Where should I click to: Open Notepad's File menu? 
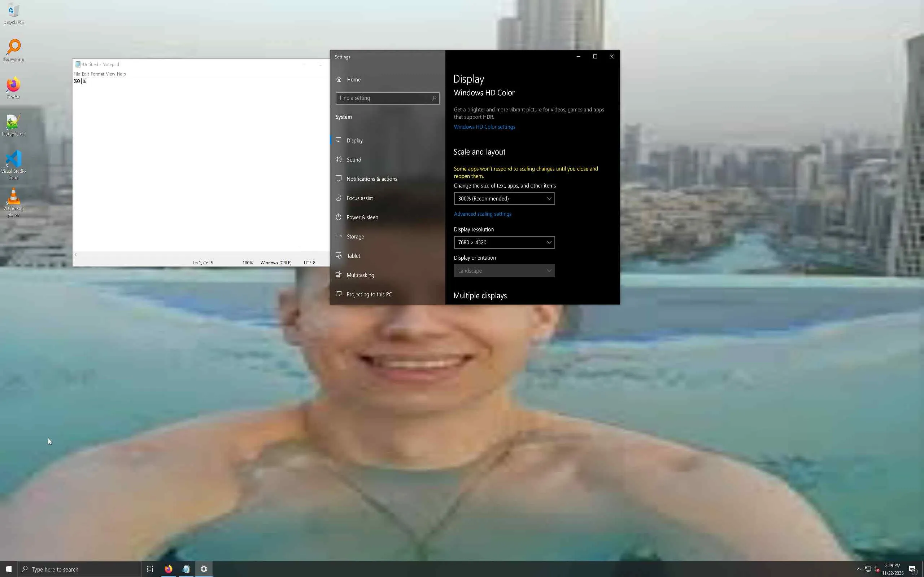coord(77,74)
